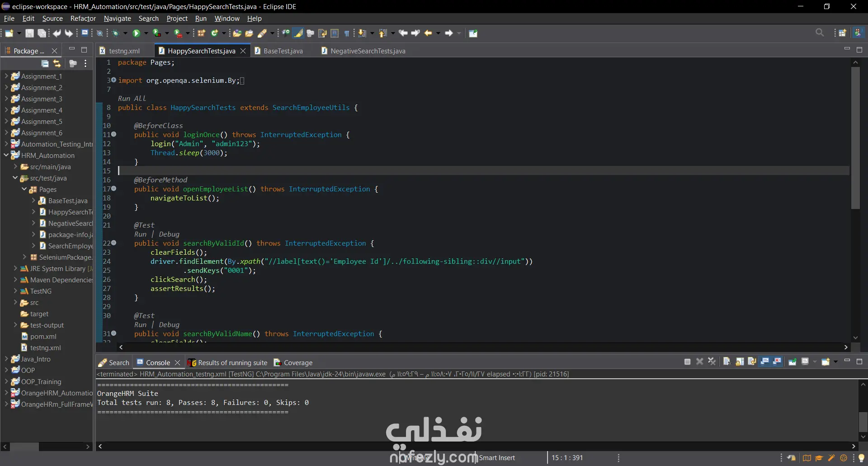Close the HappySearchTests.java tab
This screenshot has height=466, width=868.
point(243,51)
